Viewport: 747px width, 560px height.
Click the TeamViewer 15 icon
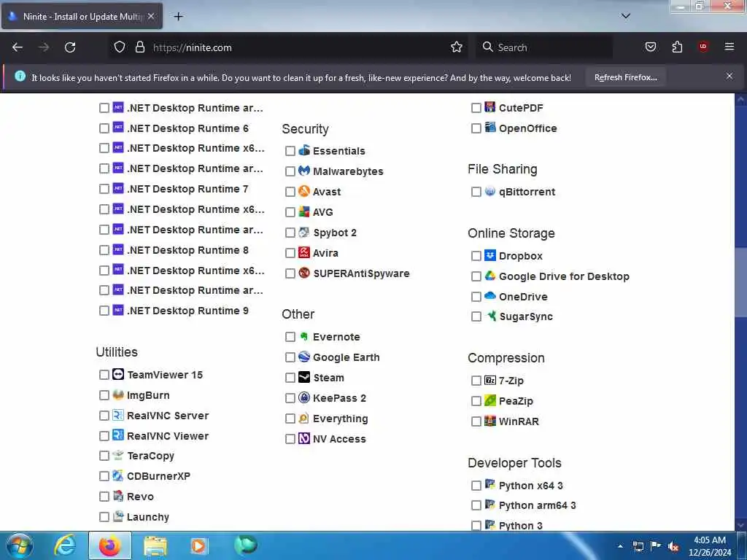(118, 374)
